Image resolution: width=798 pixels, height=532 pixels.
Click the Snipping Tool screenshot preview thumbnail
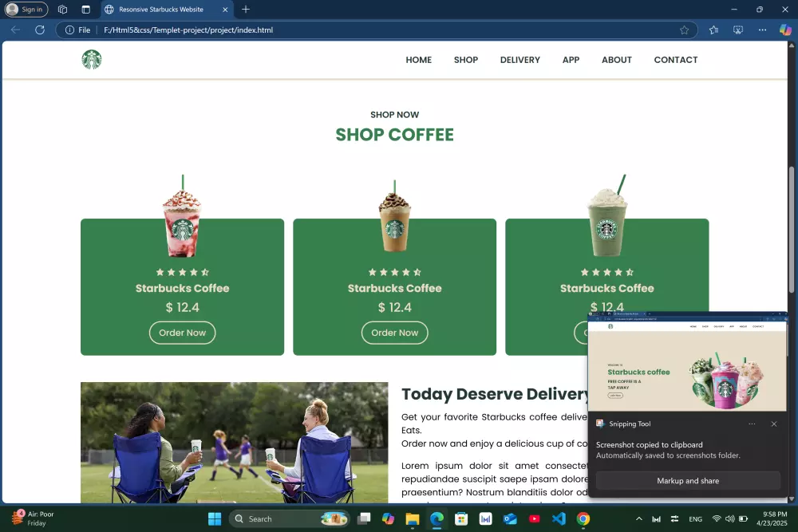[688, 361]
